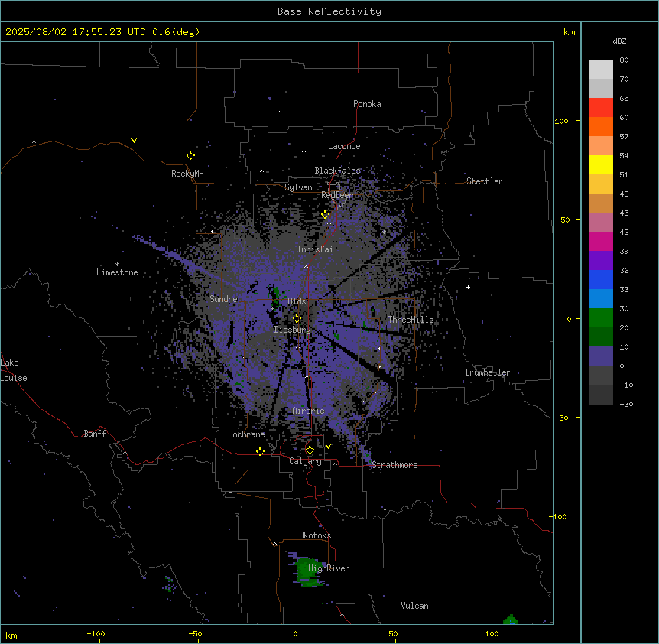The height and width of the screenshot is (644, 659).
Task: Click the ThreeHills city label
Action: (411, 320)
